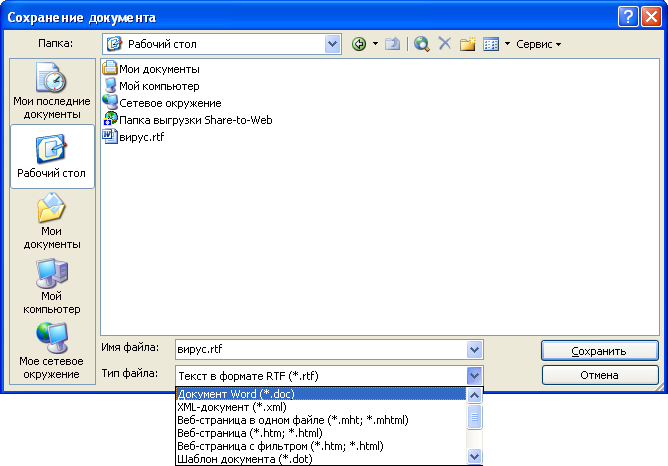Select Сетевое окружение in the file list

click(x=162, y=103)
